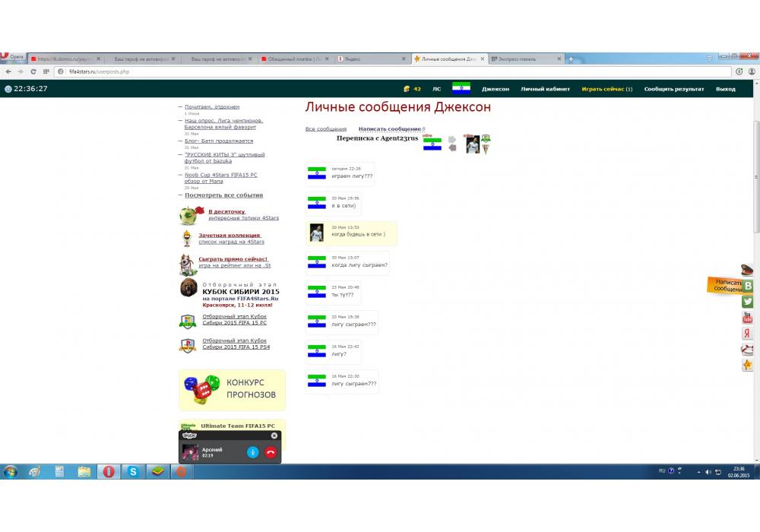Viewport: 760px width, 532px height.
Task: Click the browser reload page icon
Action: click(33, 71)
